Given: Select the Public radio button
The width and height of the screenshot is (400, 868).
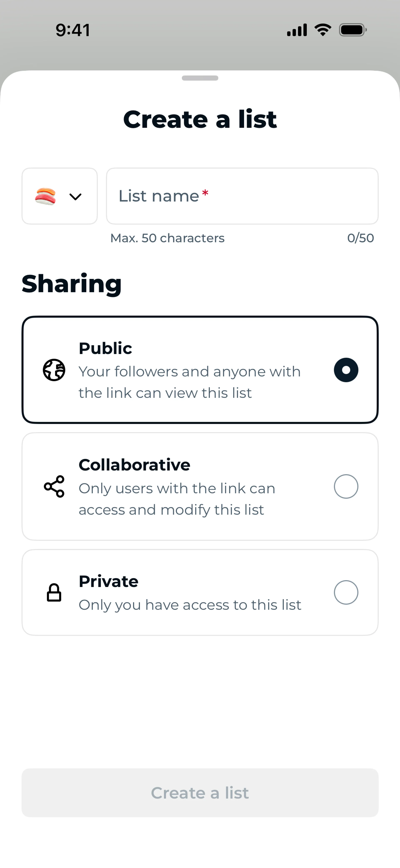Looking at the screenshot, I should (346, 370).
